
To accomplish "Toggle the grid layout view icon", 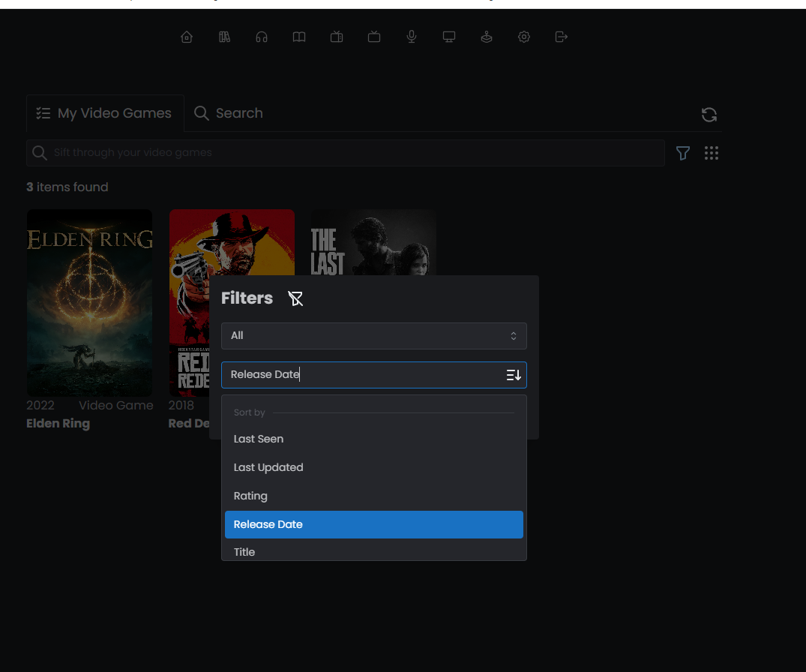I will (712, 153).
